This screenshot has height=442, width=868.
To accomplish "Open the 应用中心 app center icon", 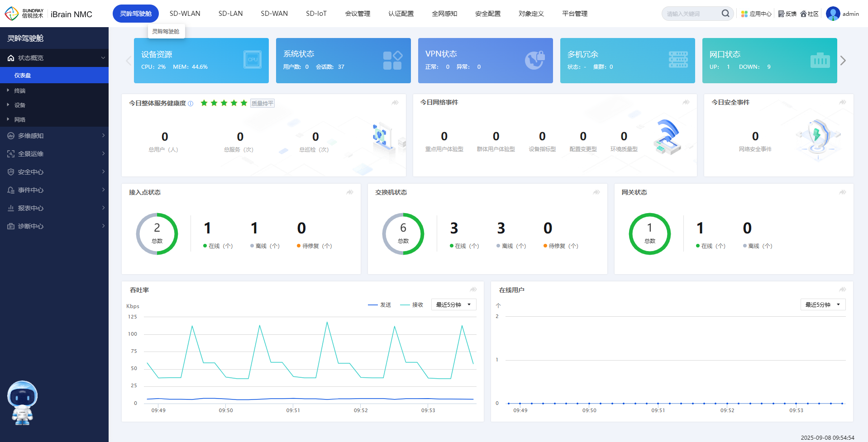I will [744, 14].
